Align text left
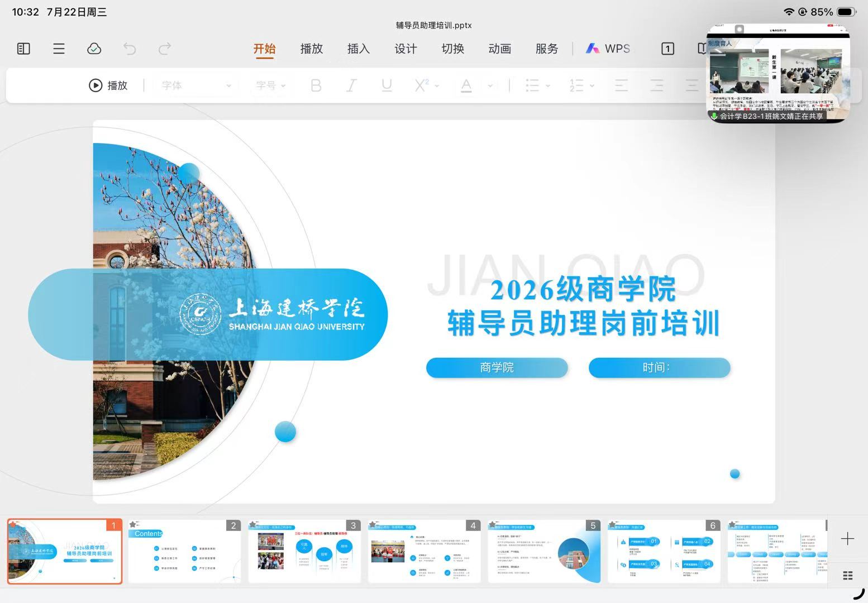The width and height of the screenshot is (868, 603). coord(621,85)
